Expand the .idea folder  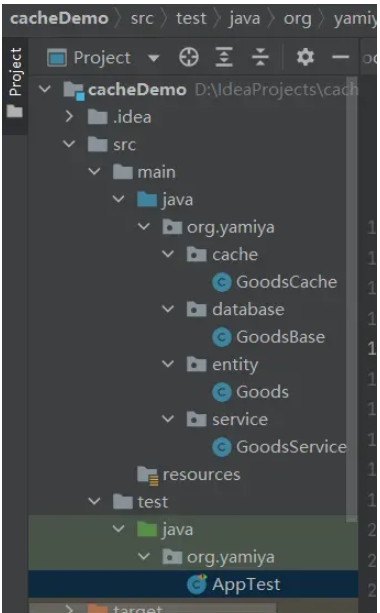click(69, 117)
